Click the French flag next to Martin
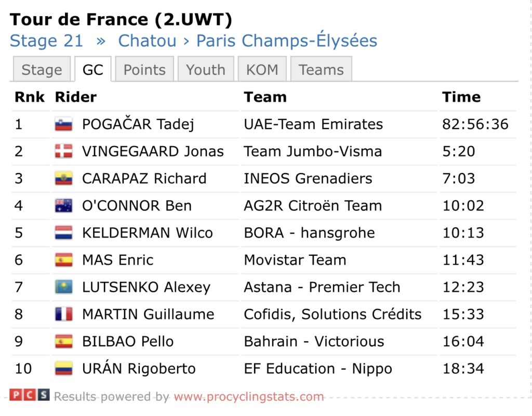This screenshot has height=416, width=532. tap(63, 314)
